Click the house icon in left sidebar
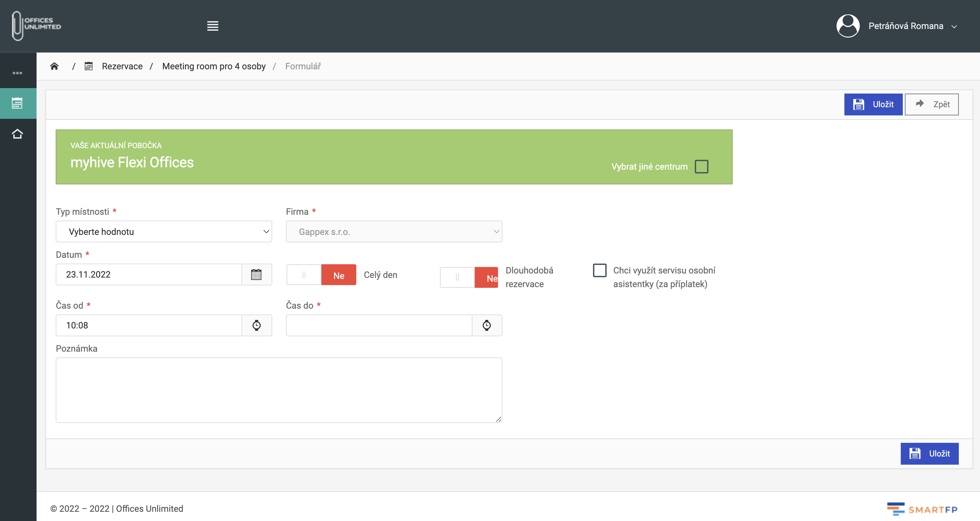Viewport: 980px width, 521px height. (17, 134)
